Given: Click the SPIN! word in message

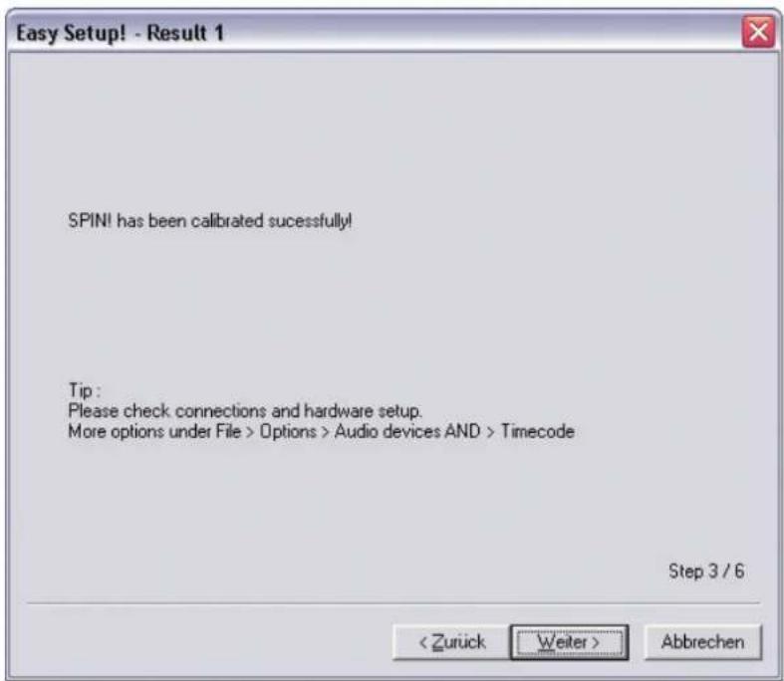Looking at the screenshot, I should [x=90, y=221].
